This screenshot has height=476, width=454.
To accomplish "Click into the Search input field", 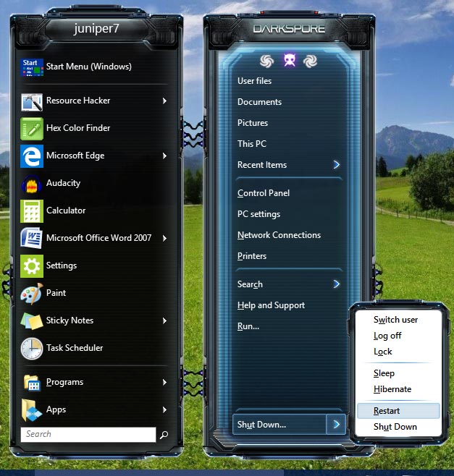I will click(87, 435).
